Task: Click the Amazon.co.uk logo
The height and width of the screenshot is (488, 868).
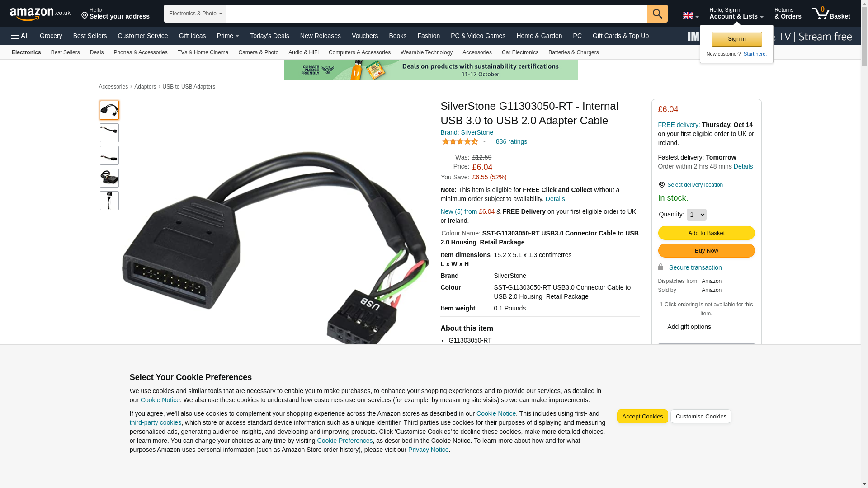Action: 40,14
